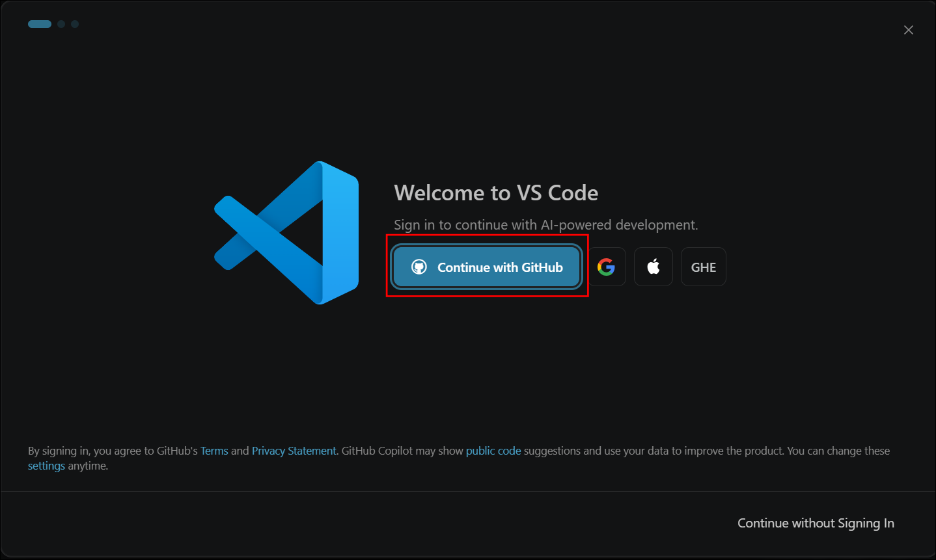Image resolution: width=936 pixels, height=560 pixels.
Task: Close the welcome dialog with the X
Action: 909,30
